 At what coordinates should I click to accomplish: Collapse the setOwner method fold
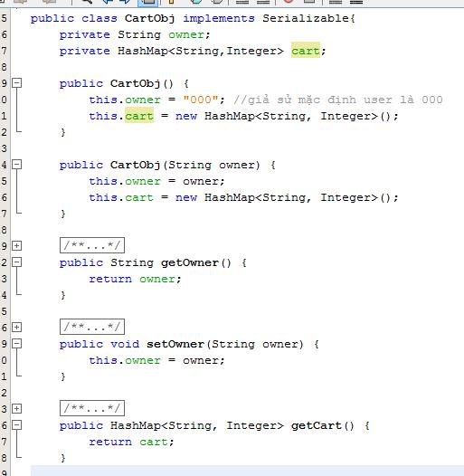(x=16, y=344)
